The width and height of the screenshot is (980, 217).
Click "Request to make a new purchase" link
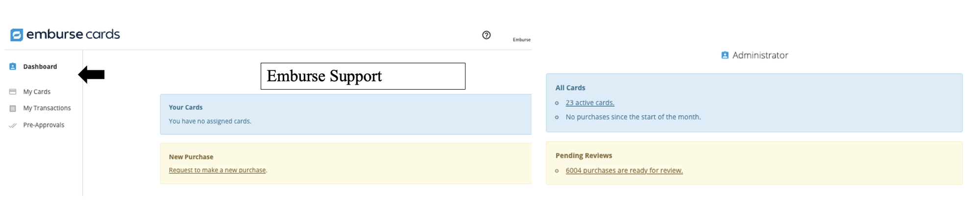217,170
